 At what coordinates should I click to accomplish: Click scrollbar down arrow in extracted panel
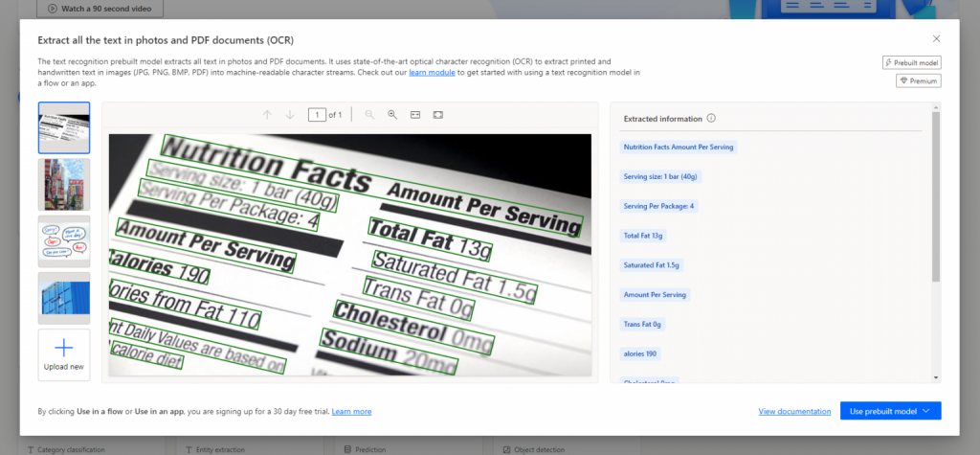pyautogui.click(x=936, y=377)
